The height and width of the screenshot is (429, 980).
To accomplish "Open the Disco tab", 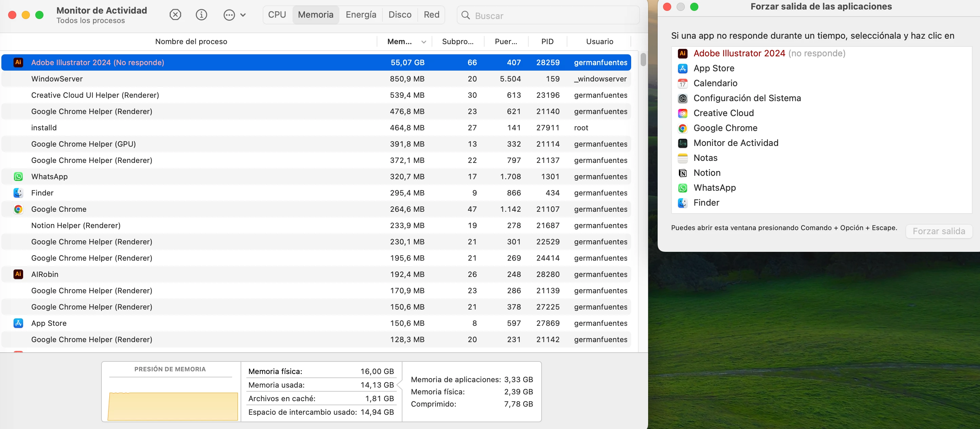I will (399, 15).
